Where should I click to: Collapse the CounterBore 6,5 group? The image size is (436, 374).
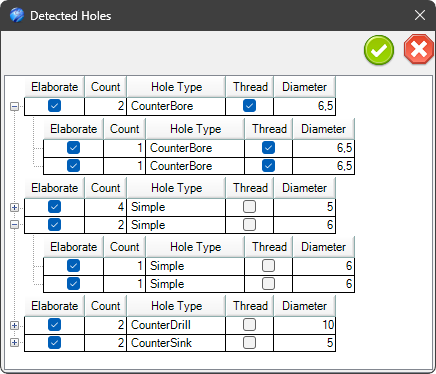tap(14, 107)
